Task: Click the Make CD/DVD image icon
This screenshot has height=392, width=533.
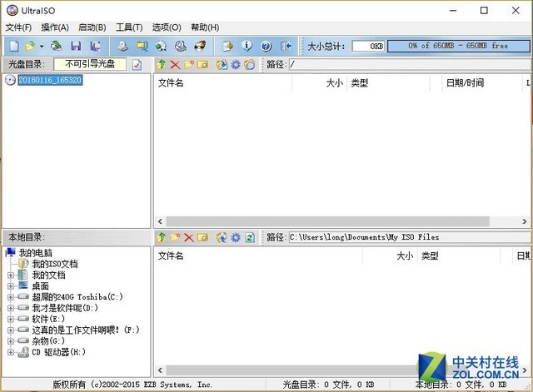Action: coord(122,46)
